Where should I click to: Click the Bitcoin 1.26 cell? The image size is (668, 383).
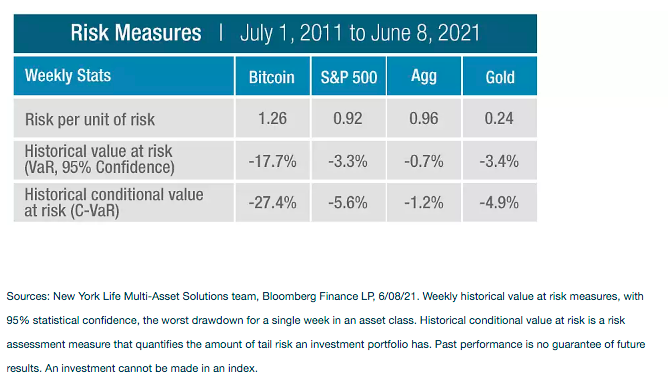pyautogui.click(x=272, y=118)
